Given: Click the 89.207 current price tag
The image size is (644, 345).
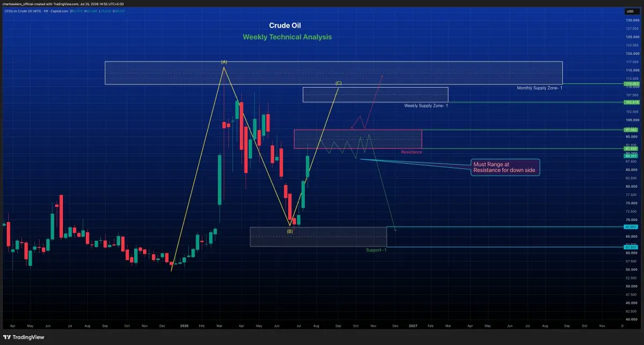Looking at the screenshot, I should tap(631, 156).
